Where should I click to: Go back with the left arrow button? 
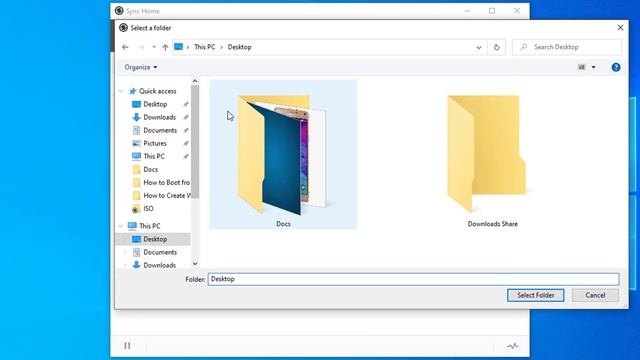[x=125, y=47]
